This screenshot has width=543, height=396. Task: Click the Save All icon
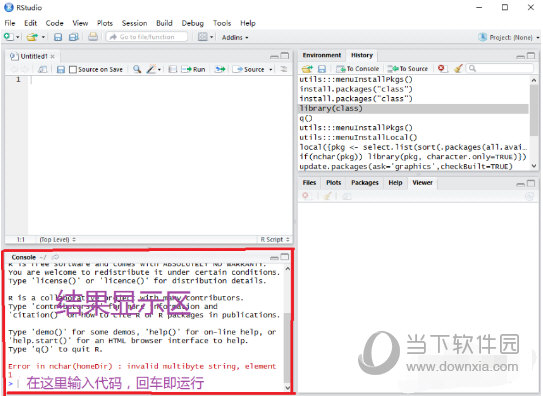pyautogui.click(x=73, y=37)
